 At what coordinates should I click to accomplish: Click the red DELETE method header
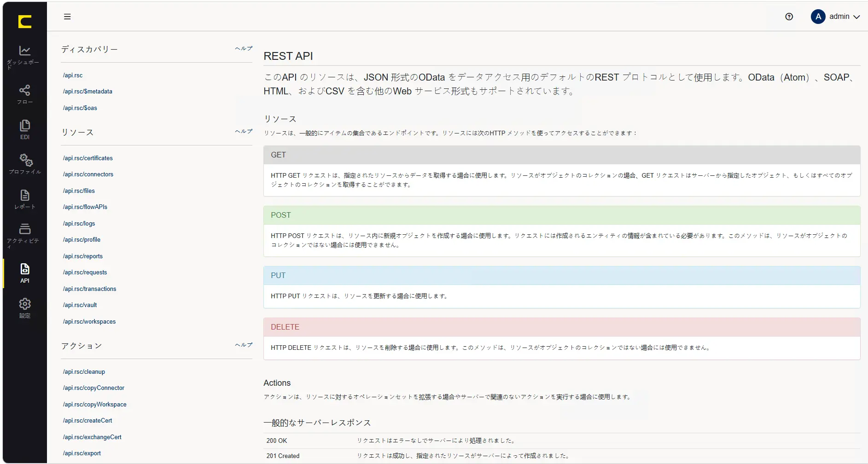tap(562, 327)
